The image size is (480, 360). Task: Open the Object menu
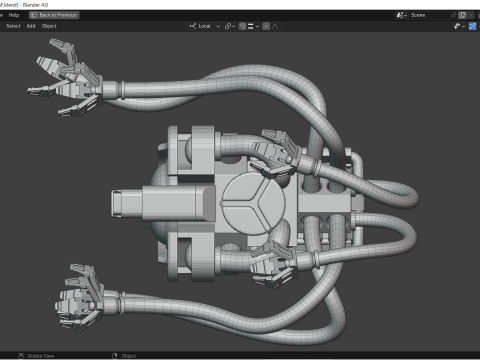(49, 26)
